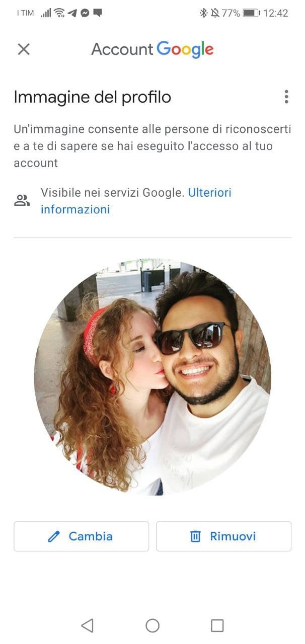The image size is (305, 644).
Task: Tap the pencil icon in Cambia
Action: click(54, 537)
